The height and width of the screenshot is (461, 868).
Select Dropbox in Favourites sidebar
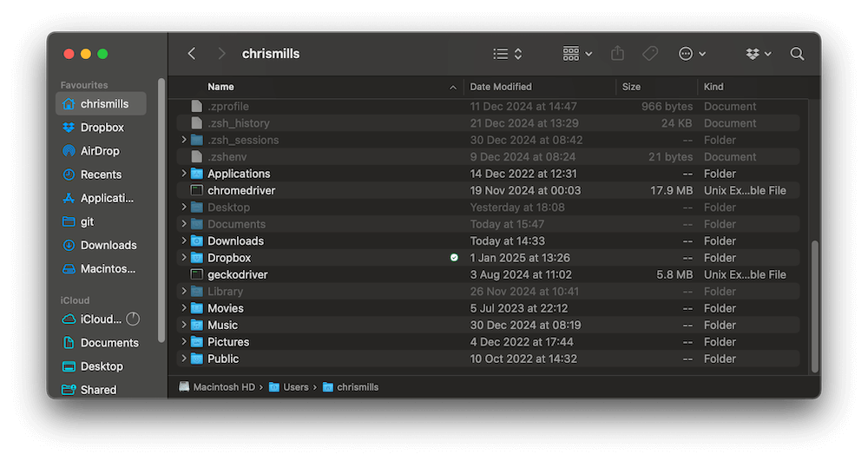point(102,128)
